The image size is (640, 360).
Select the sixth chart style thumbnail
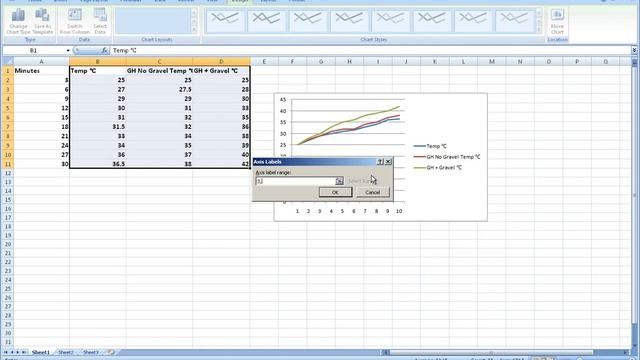point(432,21)
